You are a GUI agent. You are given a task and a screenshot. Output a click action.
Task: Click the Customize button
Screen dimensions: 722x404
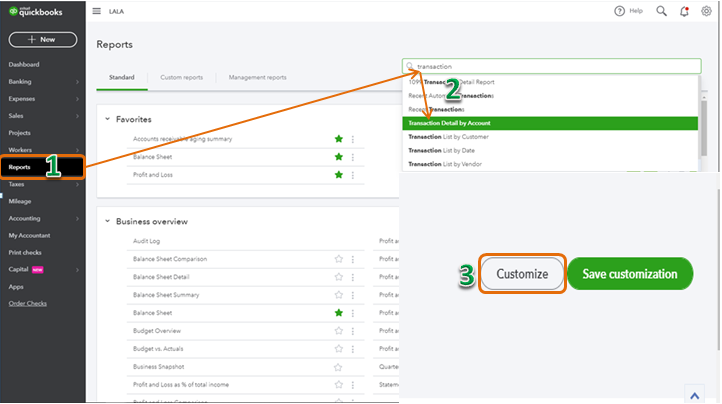523,274
